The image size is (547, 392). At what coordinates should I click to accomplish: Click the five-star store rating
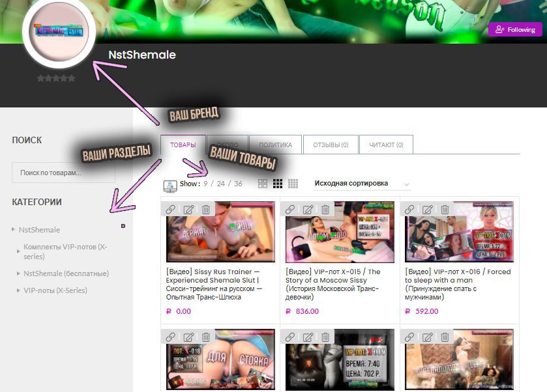click(56, 78)
